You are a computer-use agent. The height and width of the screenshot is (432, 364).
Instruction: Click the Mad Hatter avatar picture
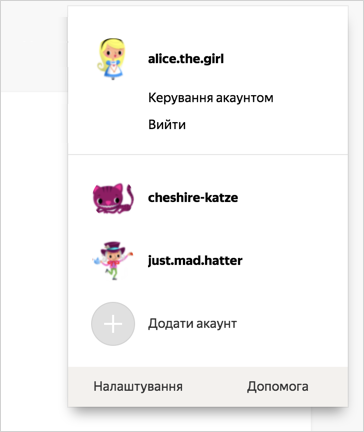(x=113, y=261)
